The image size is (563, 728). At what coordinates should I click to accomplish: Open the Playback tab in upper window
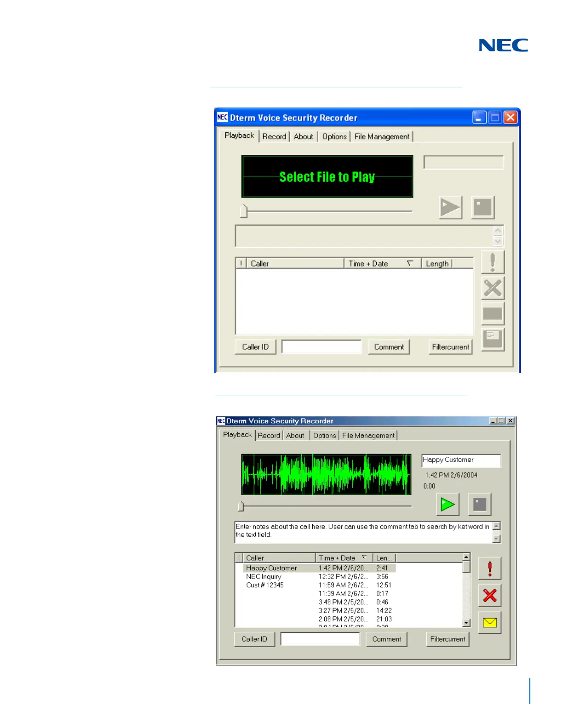[239, 136]
